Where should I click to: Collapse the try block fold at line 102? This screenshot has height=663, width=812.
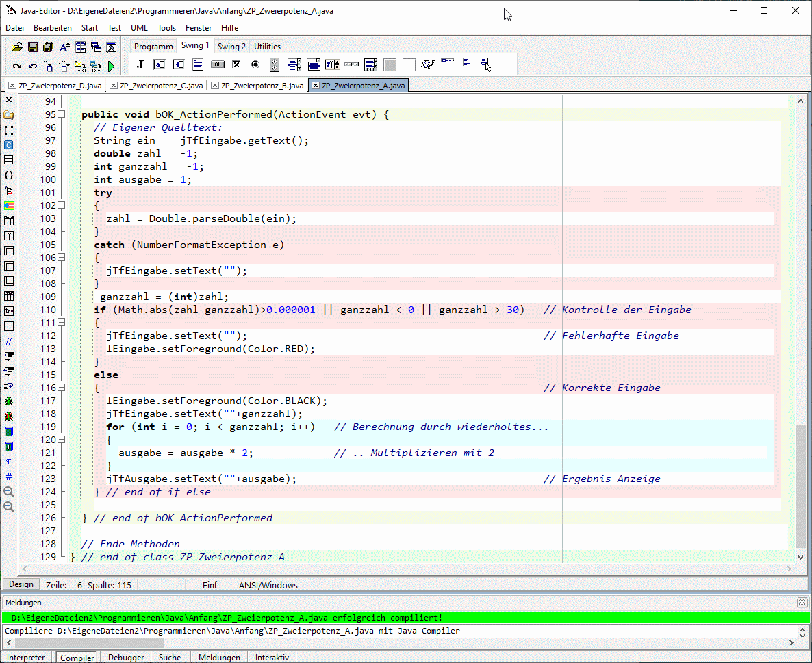[x=61, y=205]
